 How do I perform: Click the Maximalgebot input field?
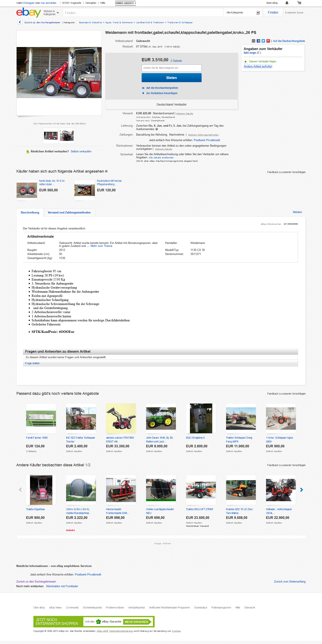172,68
